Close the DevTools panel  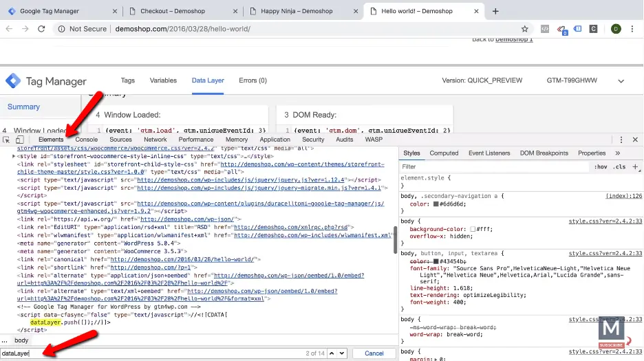pyautogui.click(x=635, y=140)
